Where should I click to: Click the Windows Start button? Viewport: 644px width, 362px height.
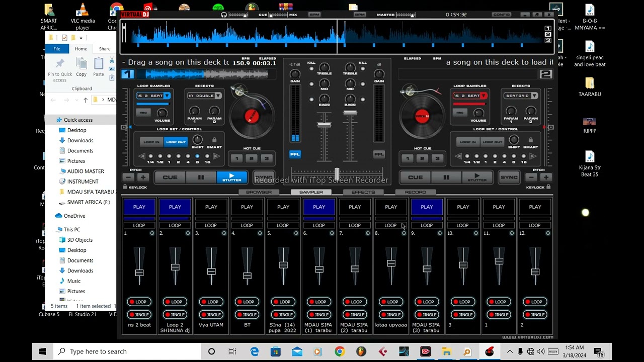(x=43, y=351)
